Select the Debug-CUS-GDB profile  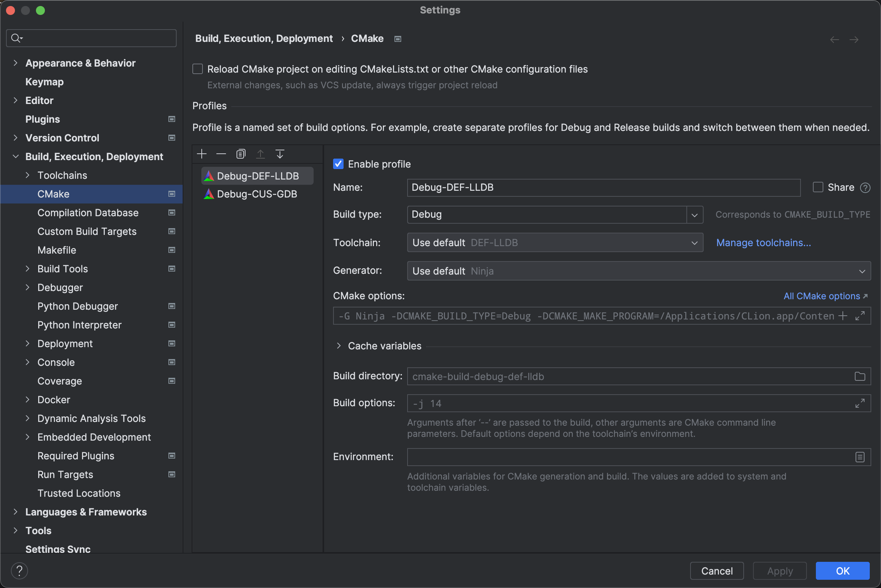click(x=257, y=194)
